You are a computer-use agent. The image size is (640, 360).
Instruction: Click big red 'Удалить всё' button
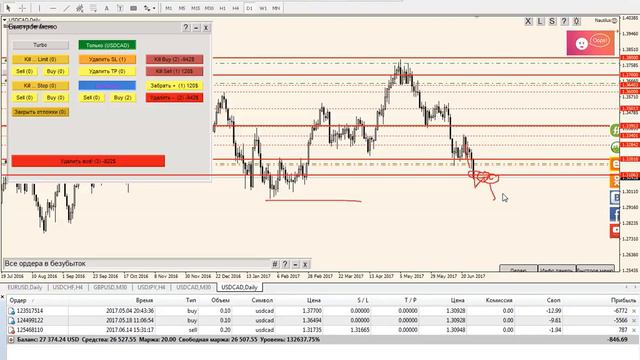(x=88, y=161)
